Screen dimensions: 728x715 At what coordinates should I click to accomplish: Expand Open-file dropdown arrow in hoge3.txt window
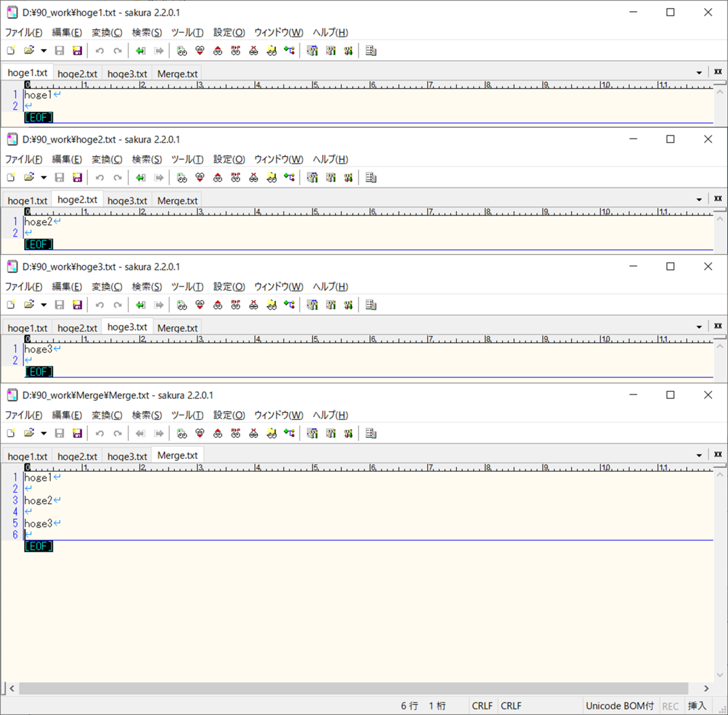pos(43,305)
